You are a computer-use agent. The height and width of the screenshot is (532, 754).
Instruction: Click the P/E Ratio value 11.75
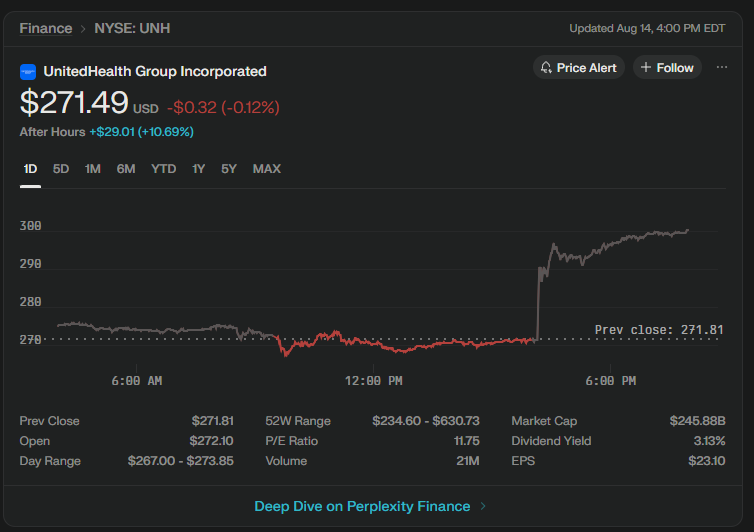466,441
